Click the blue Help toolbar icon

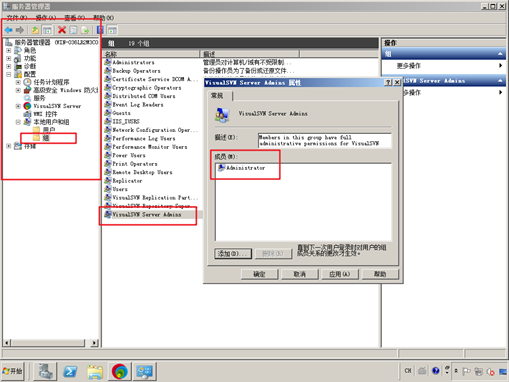[100, 30]
